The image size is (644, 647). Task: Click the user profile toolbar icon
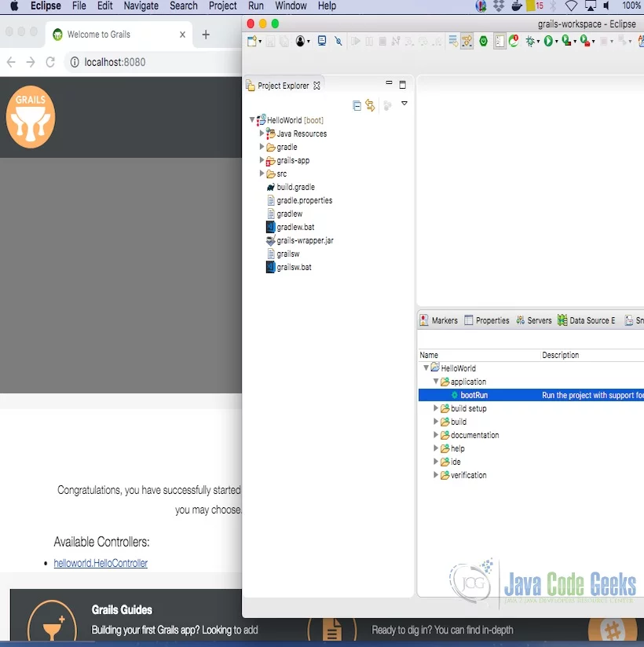(300, 42)
